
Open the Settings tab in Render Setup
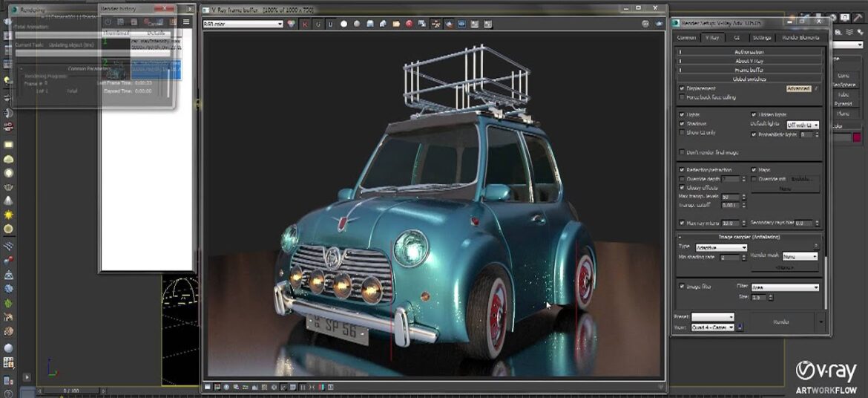762,38
